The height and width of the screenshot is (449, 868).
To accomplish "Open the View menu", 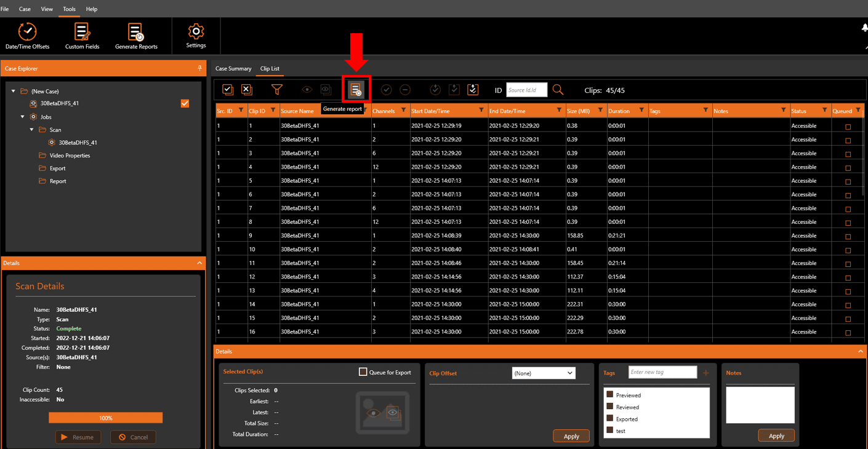I will 47,9.
